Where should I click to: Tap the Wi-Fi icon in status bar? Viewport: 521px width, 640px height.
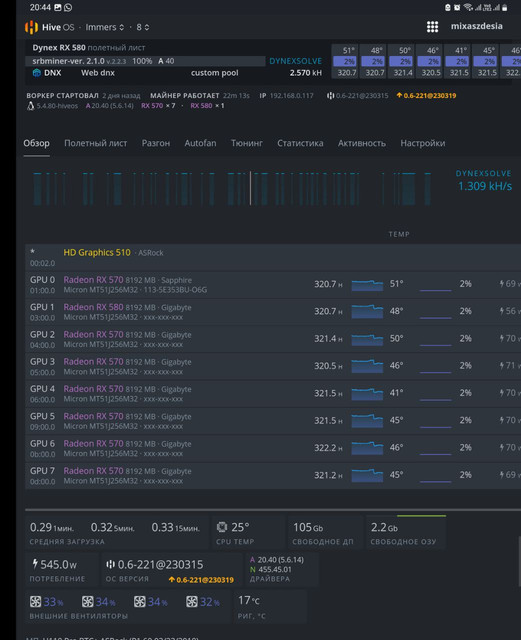click(468, 7)
